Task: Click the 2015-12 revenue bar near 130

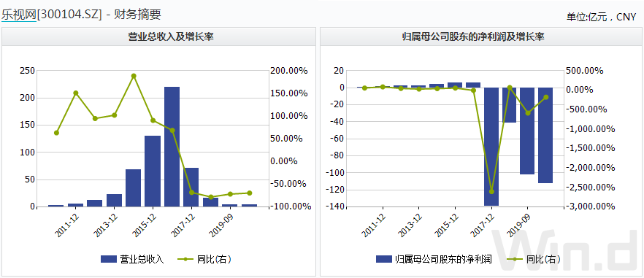Action: tap(153, 171)
